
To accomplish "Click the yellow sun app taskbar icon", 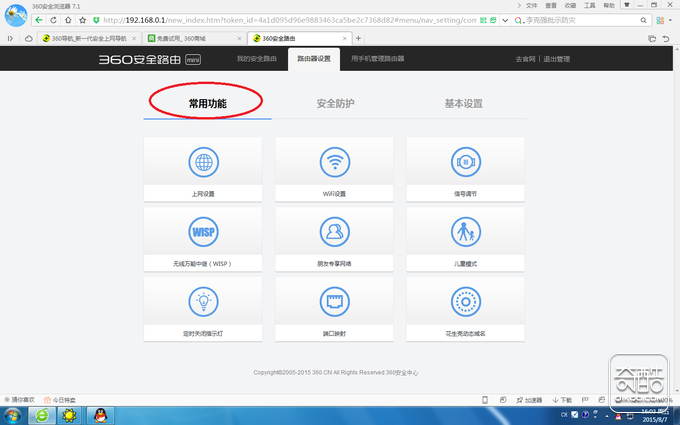I will click(69, 416).
